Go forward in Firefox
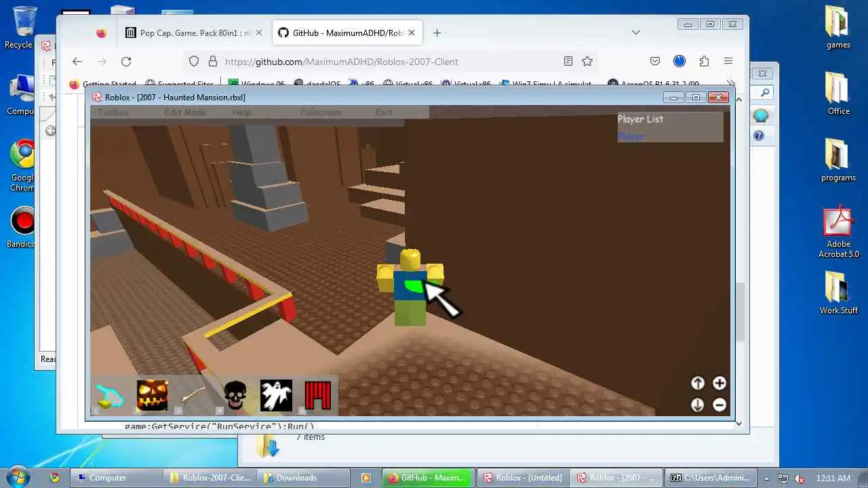The height and width of the screenshot is (488, 868). pos(102,61)
